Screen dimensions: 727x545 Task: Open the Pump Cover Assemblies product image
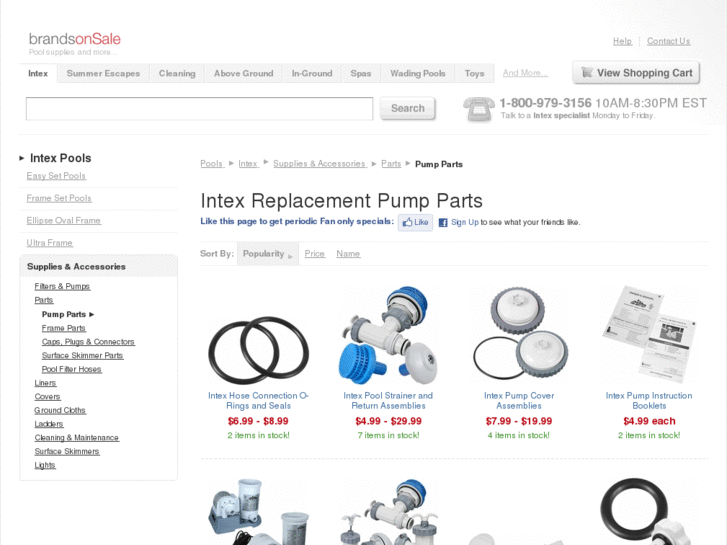[x=519, y=334]
